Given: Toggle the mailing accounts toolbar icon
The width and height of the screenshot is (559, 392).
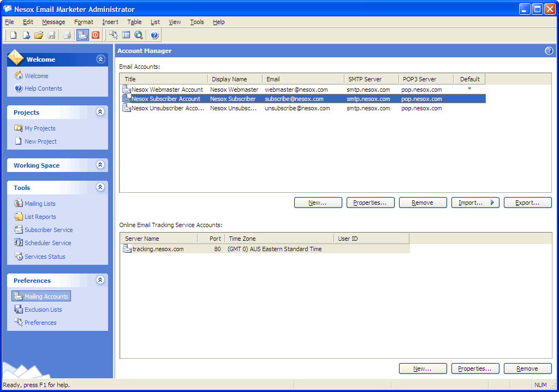Looking at the screenshot, I should (83, 35).
